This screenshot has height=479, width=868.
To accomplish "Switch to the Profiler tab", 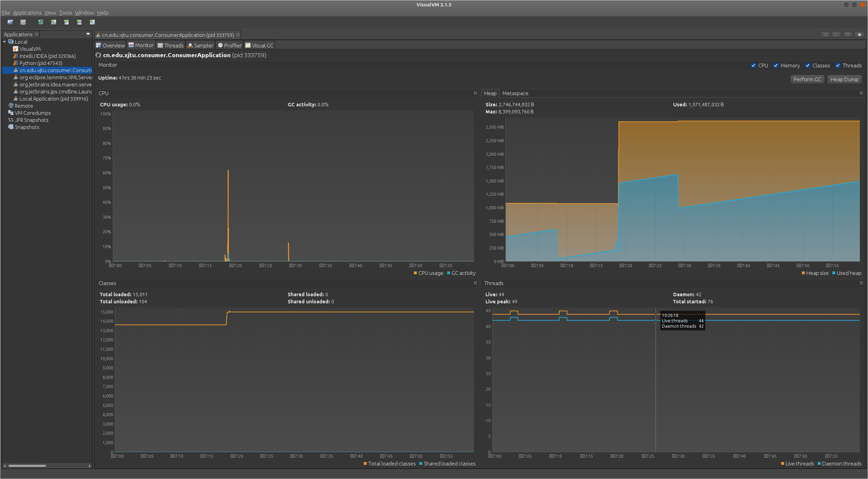I will 230,45.
